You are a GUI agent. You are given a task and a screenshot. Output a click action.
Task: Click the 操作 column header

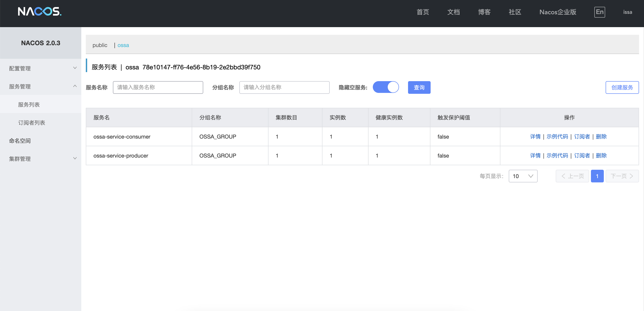coord(569,118)
